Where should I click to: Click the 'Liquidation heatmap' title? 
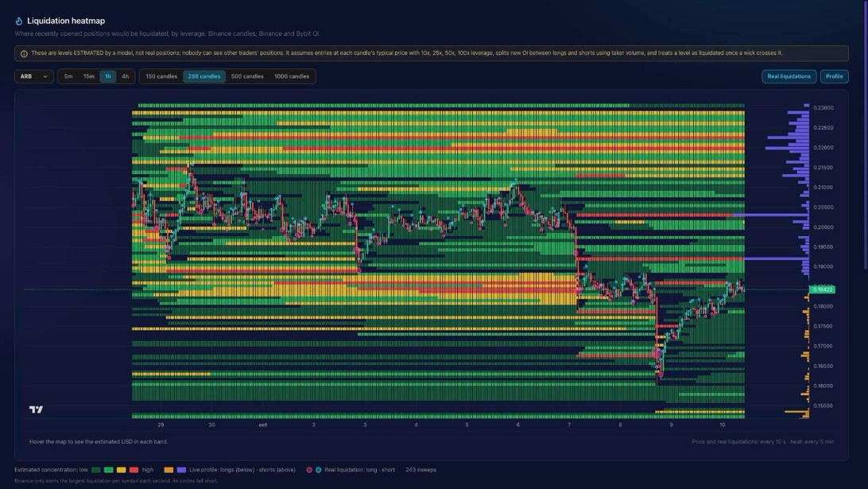(66, 21)
